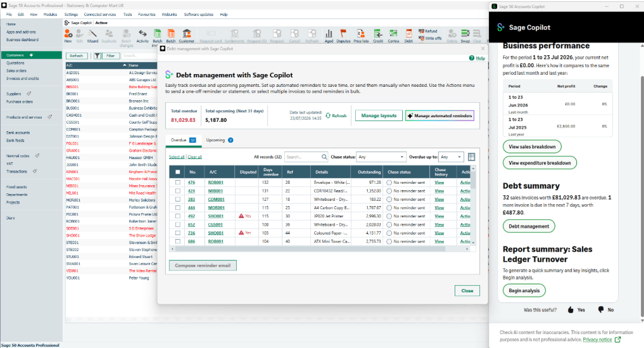Image resolution: width=644 pixels, height=348 pixels.
Task: Click Begin analysis button in Copilot
Action: 524,290
